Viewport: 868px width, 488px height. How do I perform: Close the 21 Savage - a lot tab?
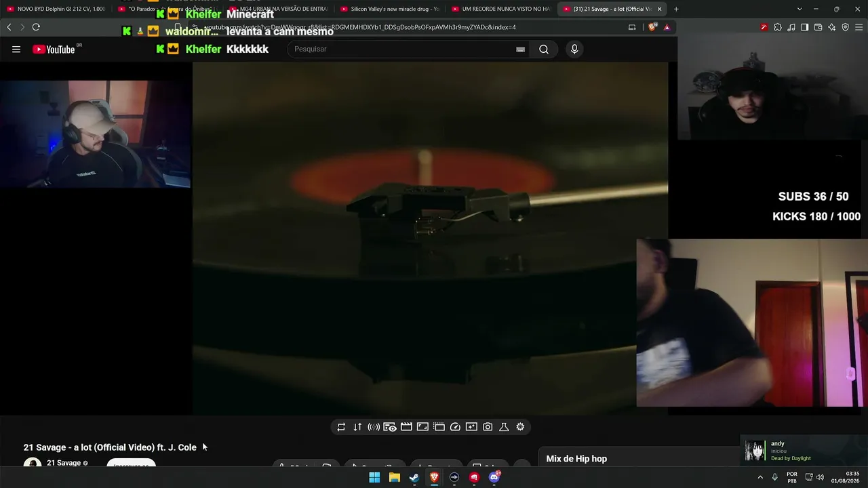[x=659, y=9]
